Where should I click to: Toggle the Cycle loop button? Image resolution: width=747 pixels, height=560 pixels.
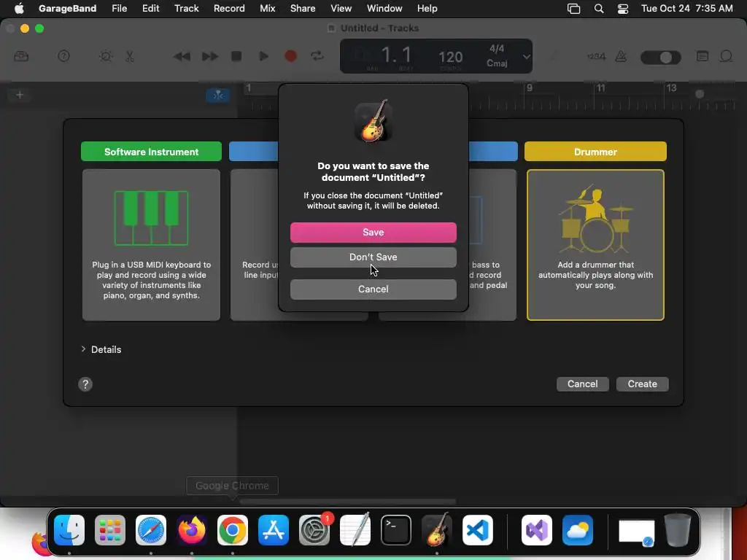pos(317,56)
